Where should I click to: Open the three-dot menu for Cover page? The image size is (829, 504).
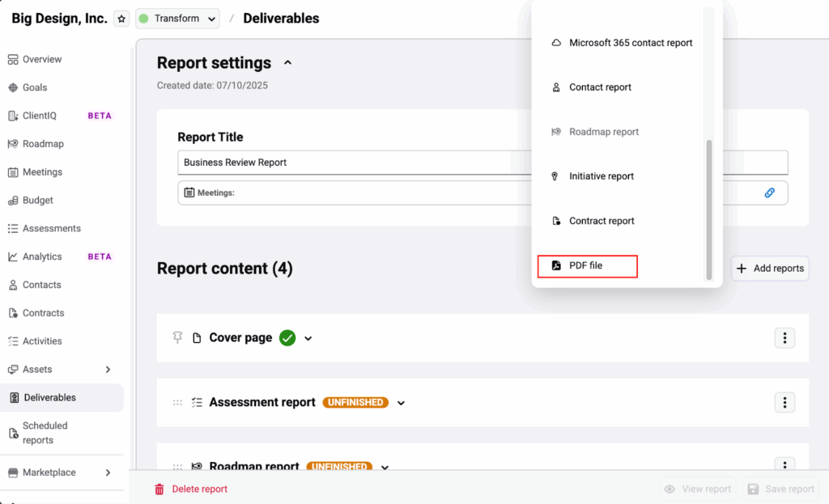point(784,338)
